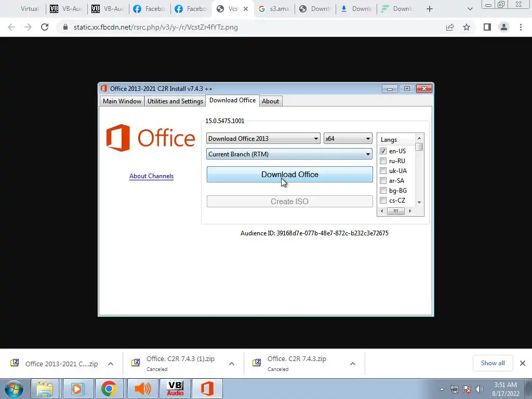Open the x64 architecture dropdown
The width and height of the screenshot is (532, 399).
click(x=348, y=138)
